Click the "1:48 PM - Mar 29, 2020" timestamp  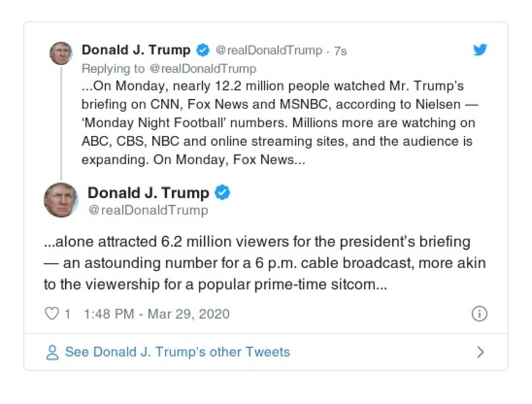[x=157, y=313]
